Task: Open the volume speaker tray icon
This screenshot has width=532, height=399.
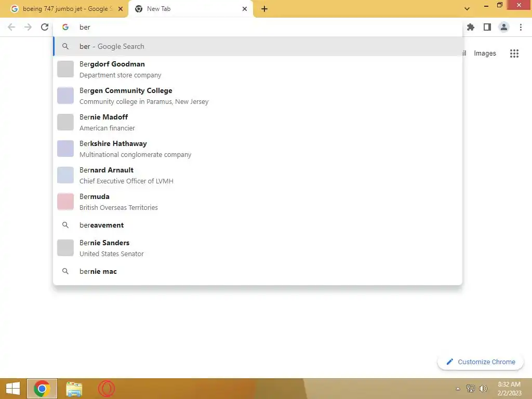Action: click(x=483, y=389)
